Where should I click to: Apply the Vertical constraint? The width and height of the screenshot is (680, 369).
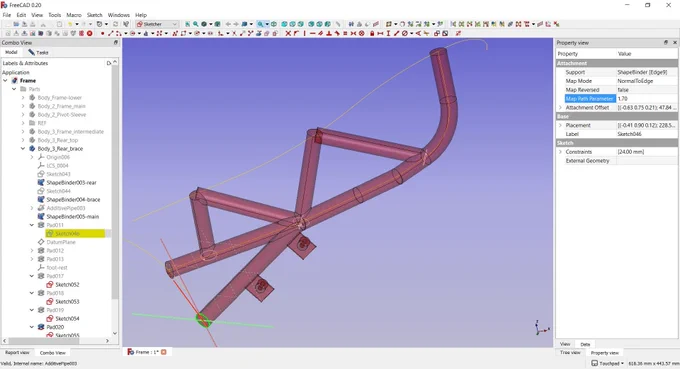click(304, 33)
